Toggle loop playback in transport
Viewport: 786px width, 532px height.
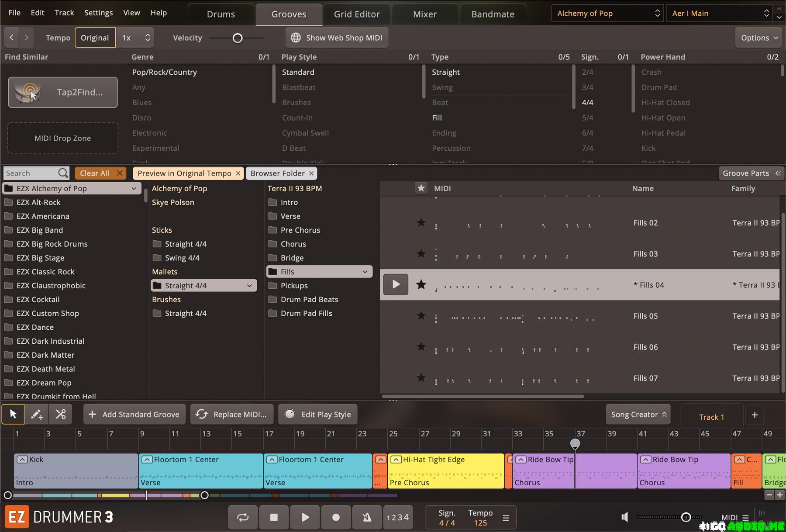pyautogui.click(x=243, y=517)
